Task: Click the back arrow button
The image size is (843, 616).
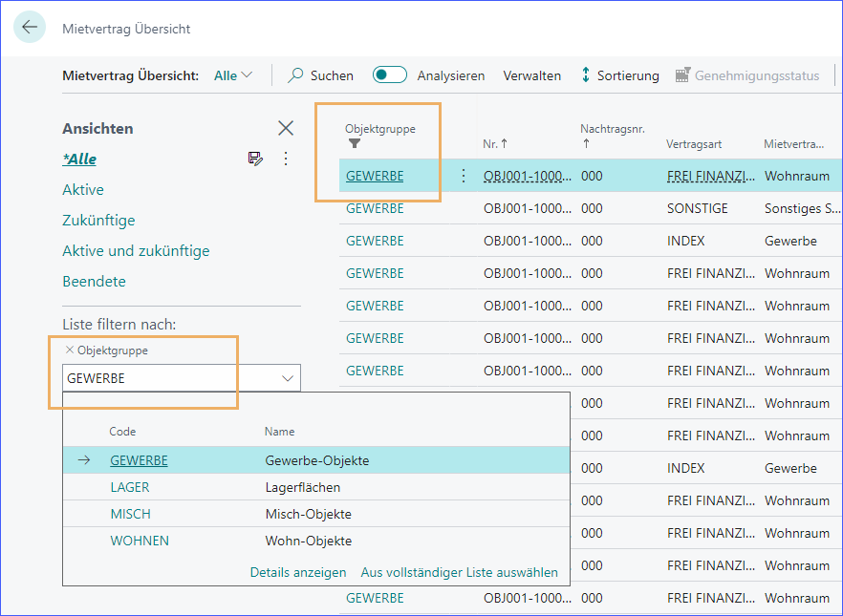Action: 30,28
